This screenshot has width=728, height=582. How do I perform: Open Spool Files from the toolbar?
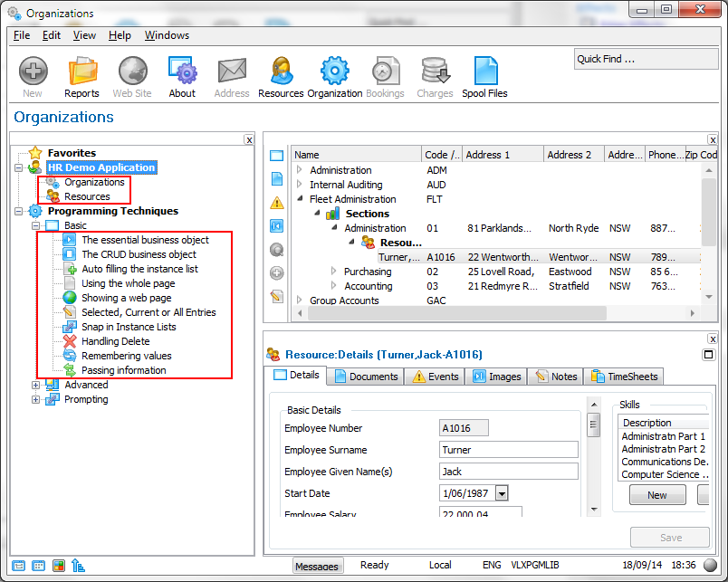tap(484, 77)
